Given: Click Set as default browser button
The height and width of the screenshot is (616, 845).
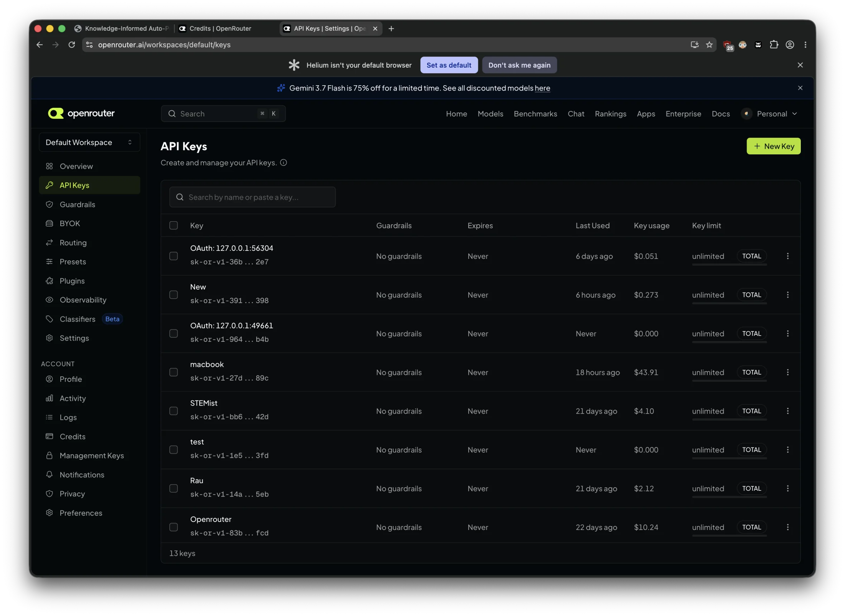Looking at the screenshot, I should pyautogui.click(x=449, y=65).
